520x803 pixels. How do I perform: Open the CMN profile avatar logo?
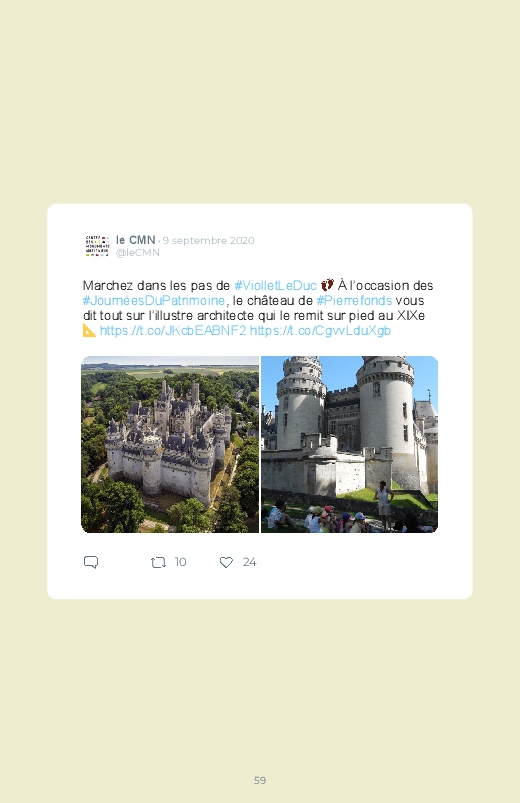(x=97, y=246)
